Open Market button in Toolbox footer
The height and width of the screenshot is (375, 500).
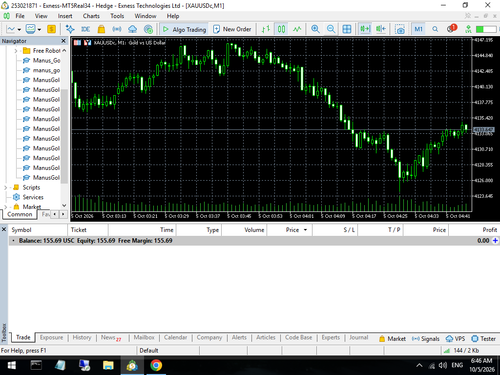pyautogui.click(x=392, y=339)
